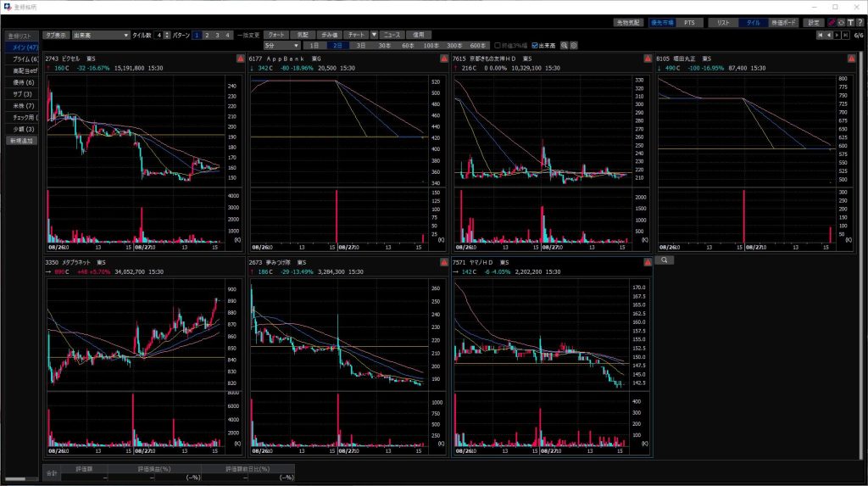
Task: Click the T text icon in top toolbar
Action: (x=849, y=23)
